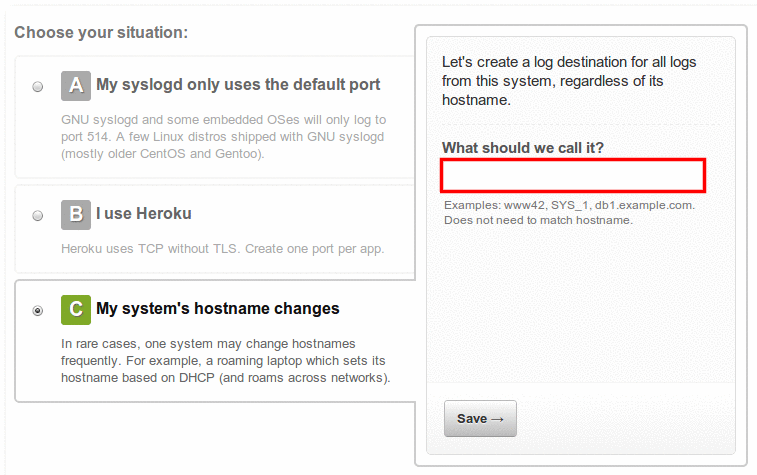Screen dimensions: 757x475
Task: Click the "What should we call it?" label
Action: (x=522, y=148)
